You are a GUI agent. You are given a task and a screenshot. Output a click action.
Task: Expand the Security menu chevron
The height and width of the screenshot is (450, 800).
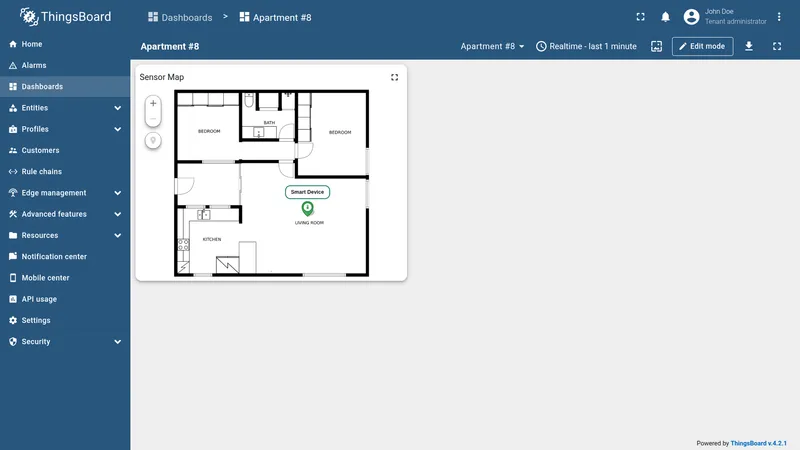(x=118, y=342)
